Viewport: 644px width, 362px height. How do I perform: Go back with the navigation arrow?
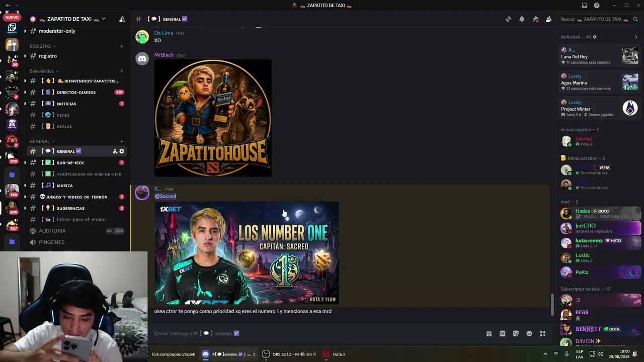point(8,6)
